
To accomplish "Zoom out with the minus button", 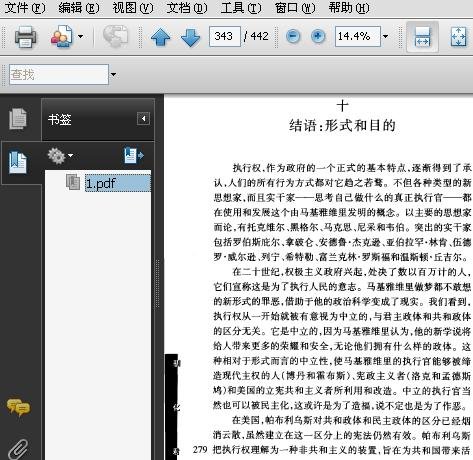I will click(293, 36).
